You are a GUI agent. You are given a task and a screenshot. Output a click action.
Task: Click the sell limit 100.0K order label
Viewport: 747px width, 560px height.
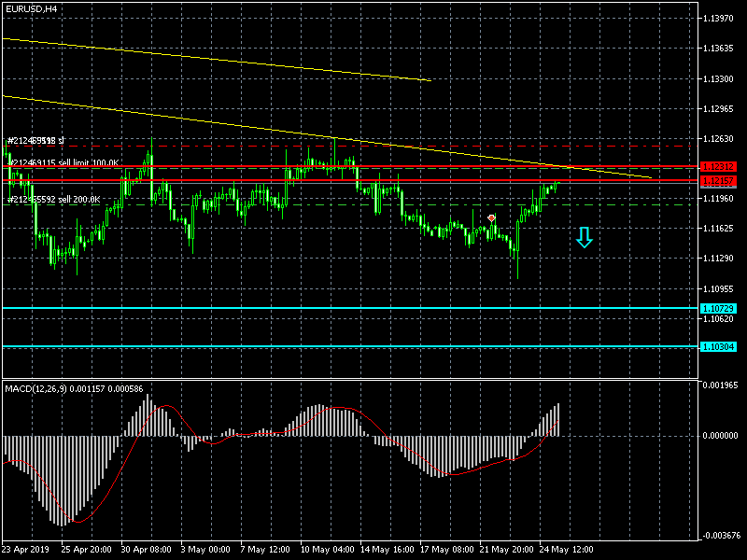63,162
